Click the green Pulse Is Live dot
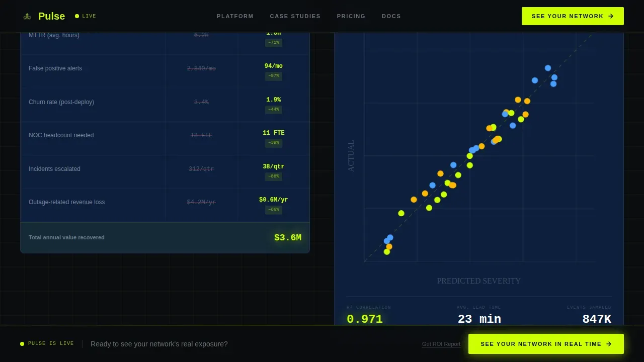Viewport: 644px width, 362px height. (x=22, y=344)
